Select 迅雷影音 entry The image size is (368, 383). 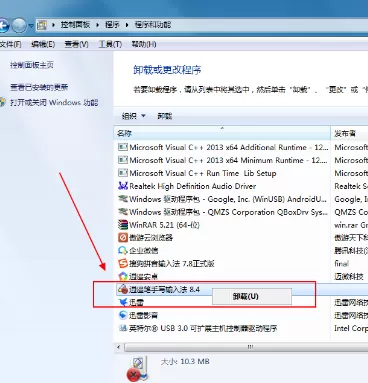(x=143, y=315)
